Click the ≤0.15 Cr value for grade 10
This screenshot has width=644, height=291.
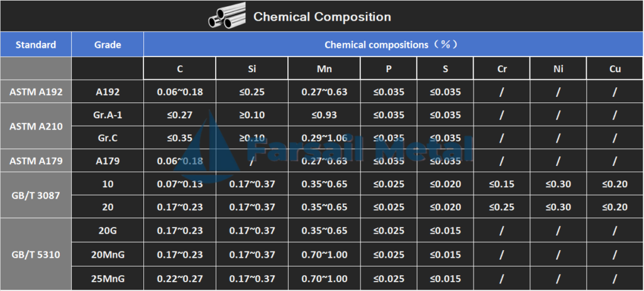pos(501,184)
